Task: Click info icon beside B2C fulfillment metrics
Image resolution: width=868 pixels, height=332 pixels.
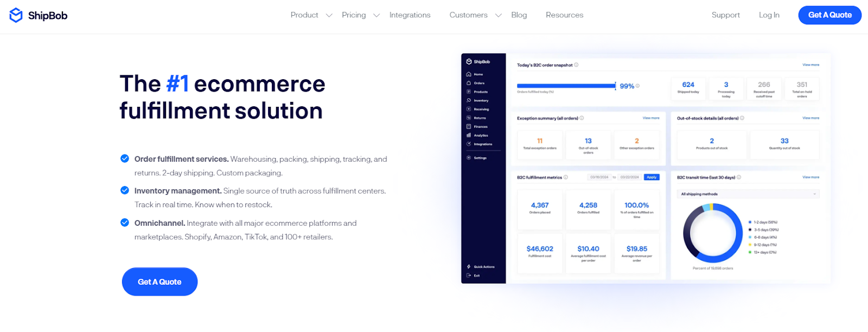Action: coord(566,177)
